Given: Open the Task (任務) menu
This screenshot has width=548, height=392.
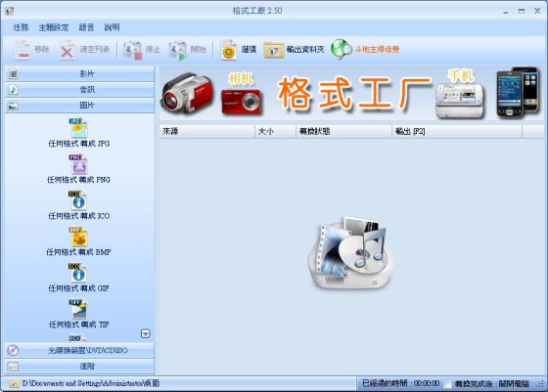Looking at the screenshot, I should (21, 27).
